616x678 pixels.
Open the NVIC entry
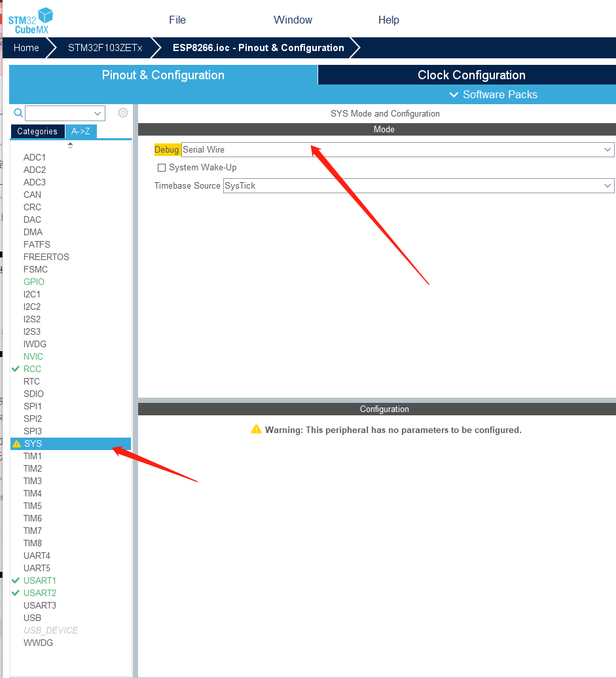[33, 357]
